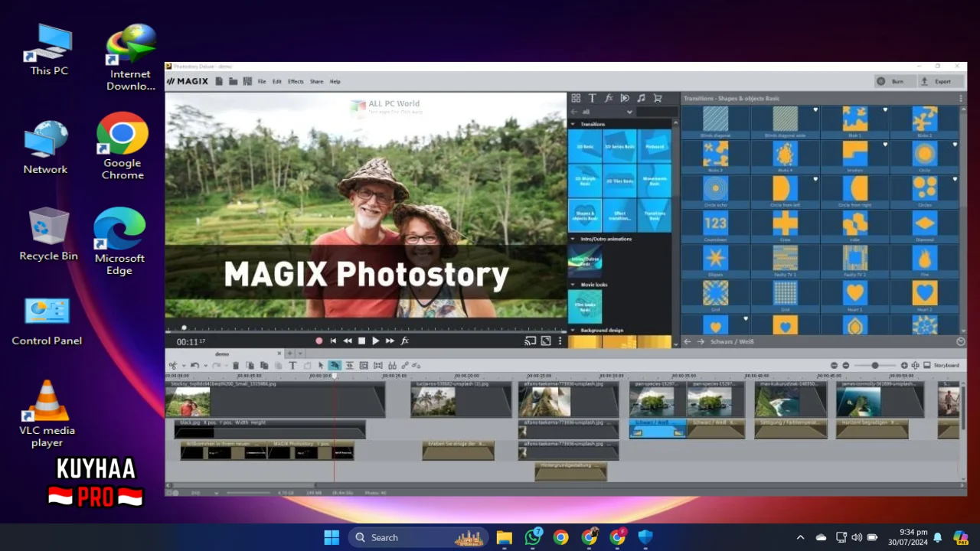Screen dimensions: 980x551
Task: Open the transitions tab icon in media pool
Action: [x=625, y=98]
